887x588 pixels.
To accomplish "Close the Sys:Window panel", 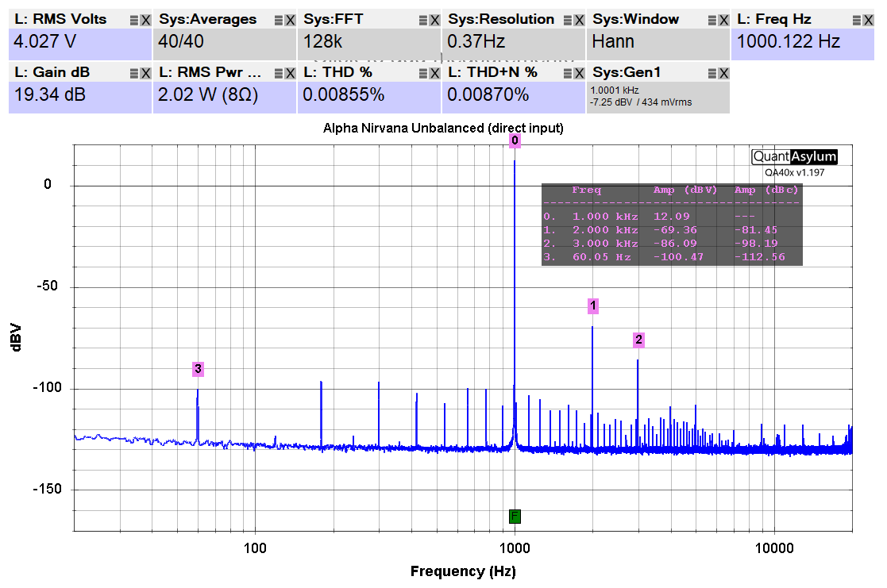I will [x=723, y=21].
